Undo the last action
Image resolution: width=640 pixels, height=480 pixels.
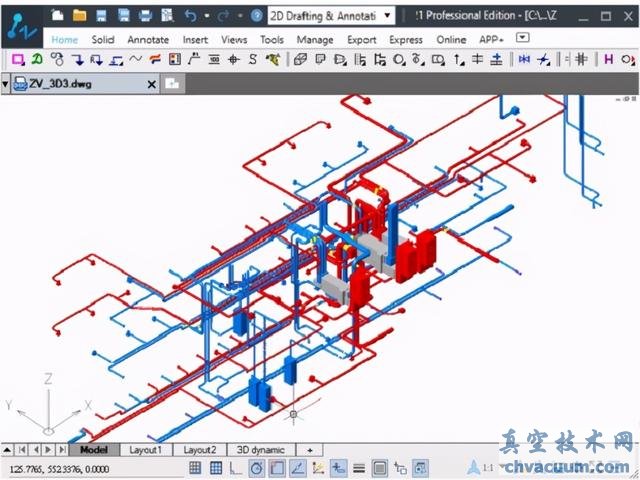pos(190,16)
